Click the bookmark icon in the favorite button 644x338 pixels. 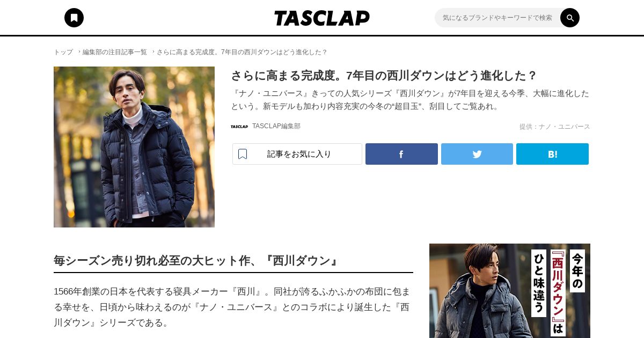click(243, 154)
